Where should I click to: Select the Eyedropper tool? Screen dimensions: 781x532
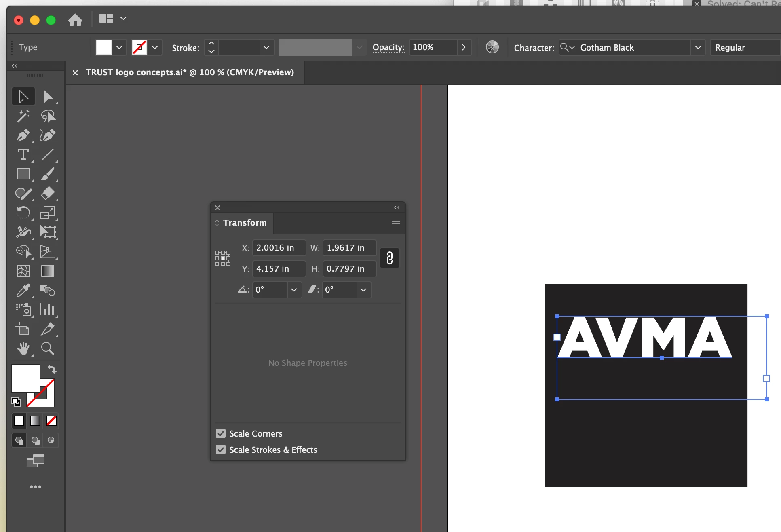pos(23,290)
